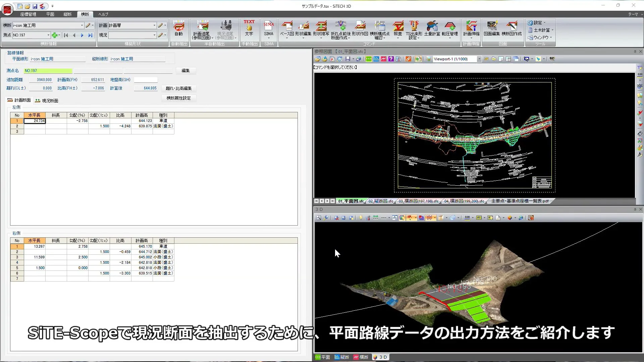The height and width of the screenshot is (362, 644).
Task: Click pencil edit icon beside 横断 combo
Action: tap(88, 25)
